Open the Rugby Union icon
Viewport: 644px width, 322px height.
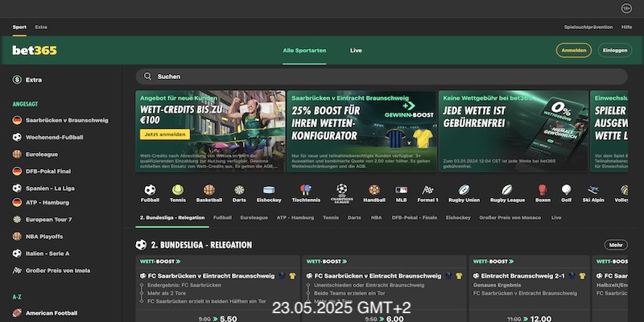(x=464, y=190)
